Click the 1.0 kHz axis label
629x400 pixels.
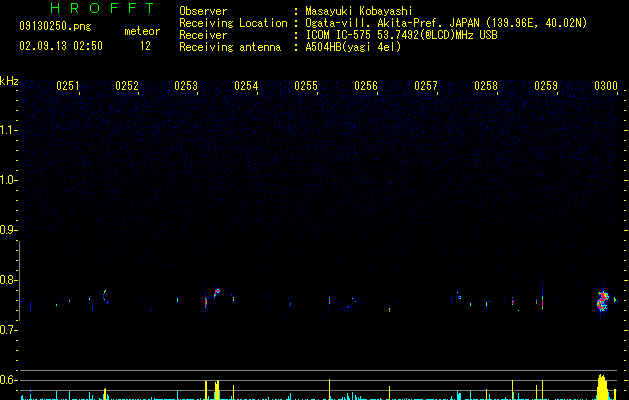point(8,180)
